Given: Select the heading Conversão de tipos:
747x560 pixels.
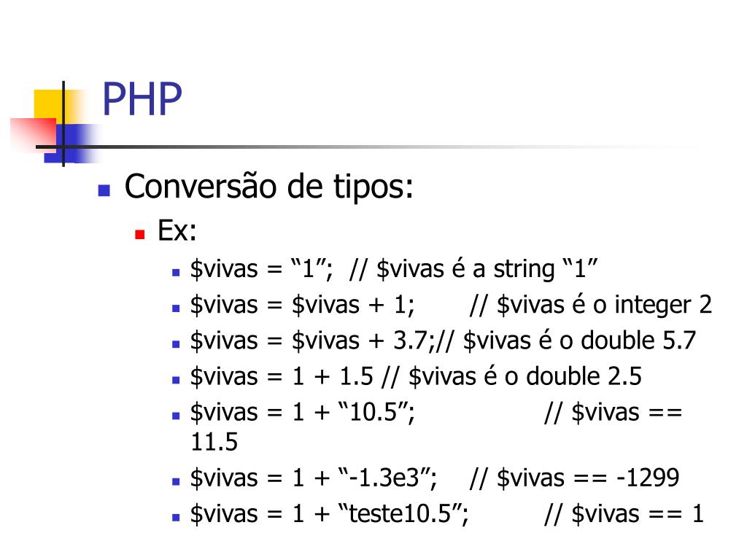Looking at the screenshot, I should pos(268,187).
